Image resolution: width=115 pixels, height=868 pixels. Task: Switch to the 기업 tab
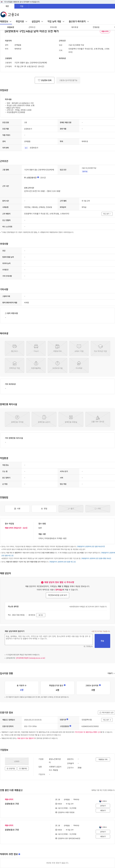click(x=22, y=6)
